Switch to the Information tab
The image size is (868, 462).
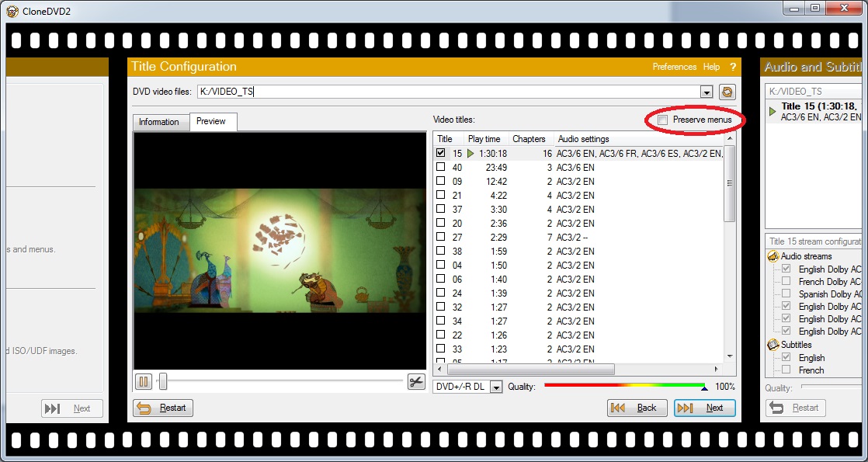coord(159,122)
